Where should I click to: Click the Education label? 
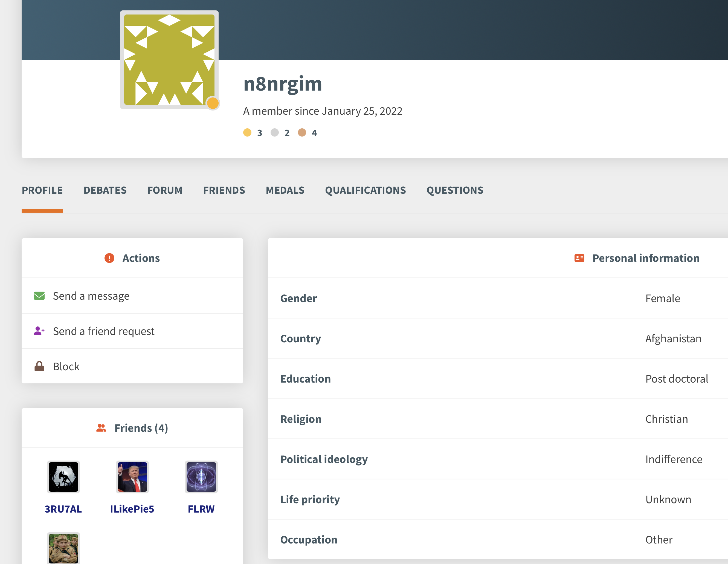(305, 379)
